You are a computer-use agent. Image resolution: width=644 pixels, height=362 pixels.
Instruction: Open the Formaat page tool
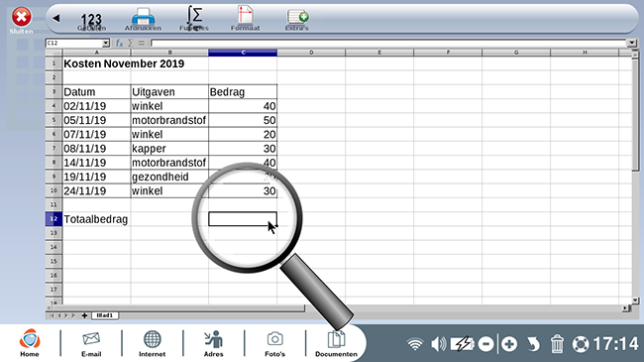click(245, 19)
